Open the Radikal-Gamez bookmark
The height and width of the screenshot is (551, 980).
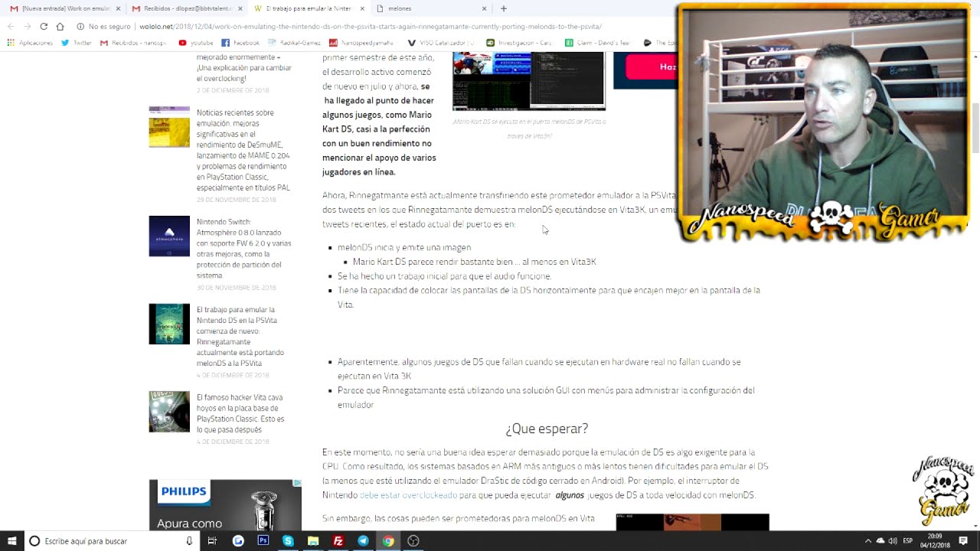pos(294,43)
